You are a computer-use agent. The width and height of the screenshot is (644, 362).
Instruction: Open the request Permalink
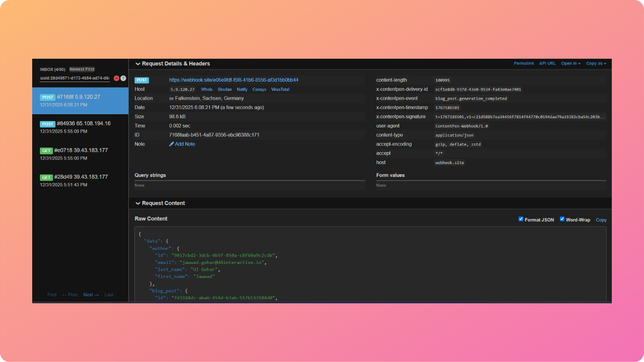(x=524, y=63)
